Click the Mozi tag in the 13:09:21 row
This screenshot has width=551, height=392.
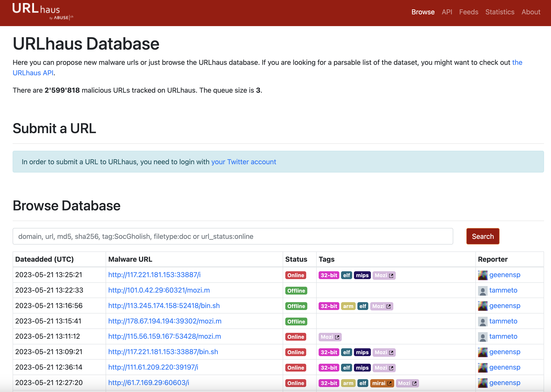tap(384, 352)
